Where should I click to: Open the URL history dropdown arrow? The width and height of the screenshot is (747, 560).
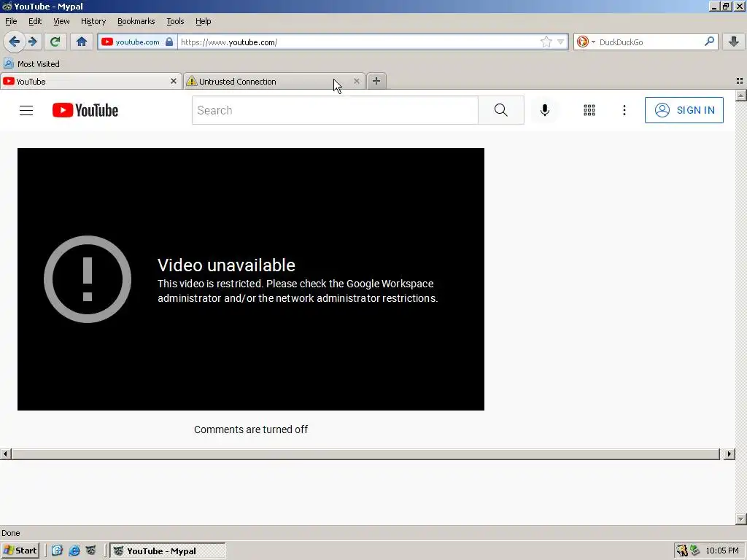pyautogui.click(x=561, y=42)
